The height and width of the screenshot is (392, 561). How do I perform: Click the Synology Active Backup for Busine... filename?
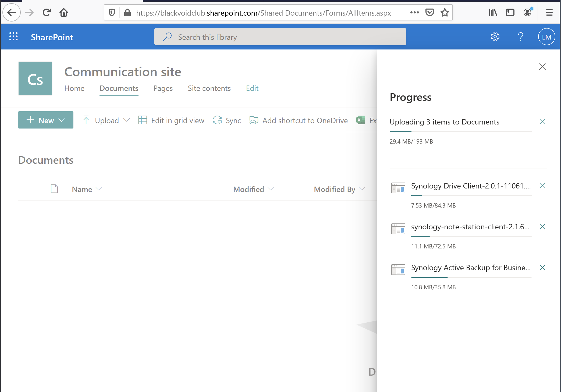pyautogui.click(x=471, y=268)
